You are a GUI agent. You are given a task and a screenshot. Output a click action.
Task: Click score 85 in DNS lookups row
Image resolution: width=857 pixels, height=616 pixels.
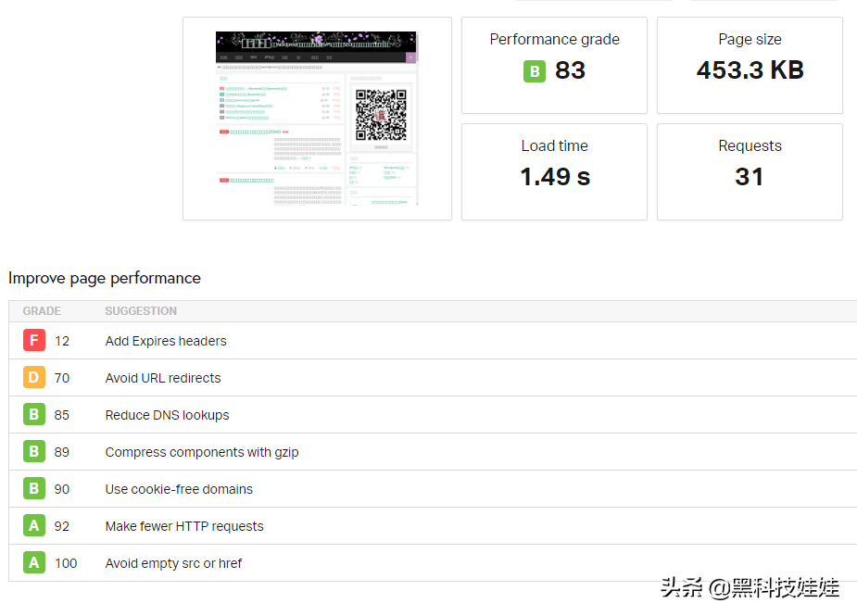click(x=62, y=415)
